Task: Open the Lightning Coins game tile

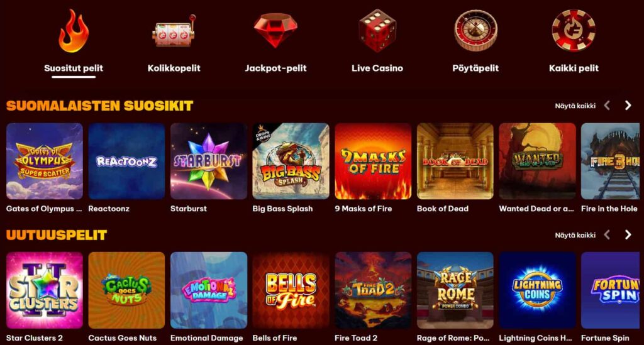Action: [x=537, y=290]
